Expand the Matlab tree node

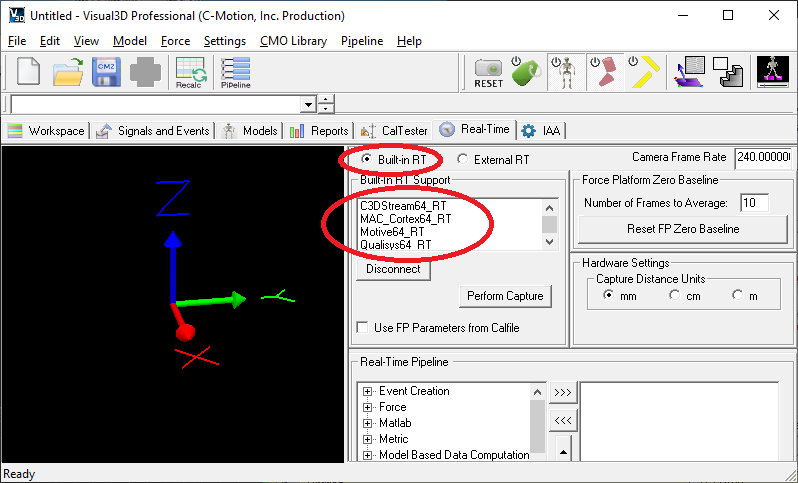pyautogui.click(x=367, y=423)
